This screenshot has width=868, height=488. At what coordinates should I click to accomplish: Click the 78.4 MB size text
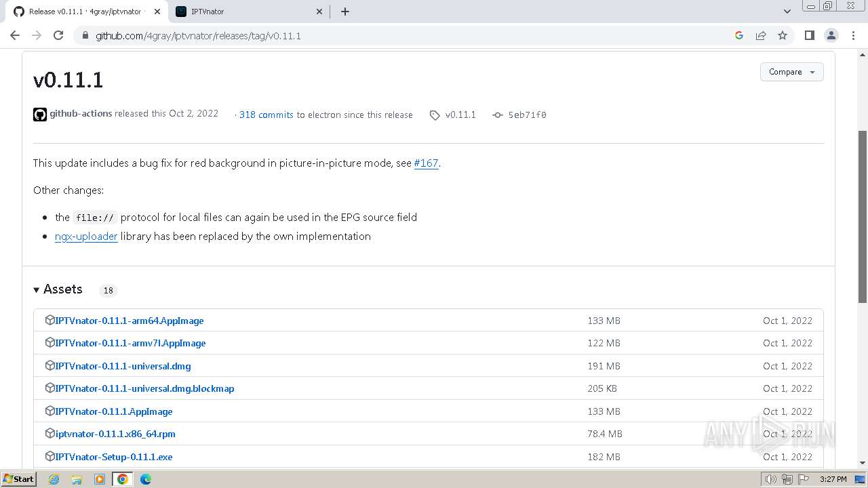[605, 434]
